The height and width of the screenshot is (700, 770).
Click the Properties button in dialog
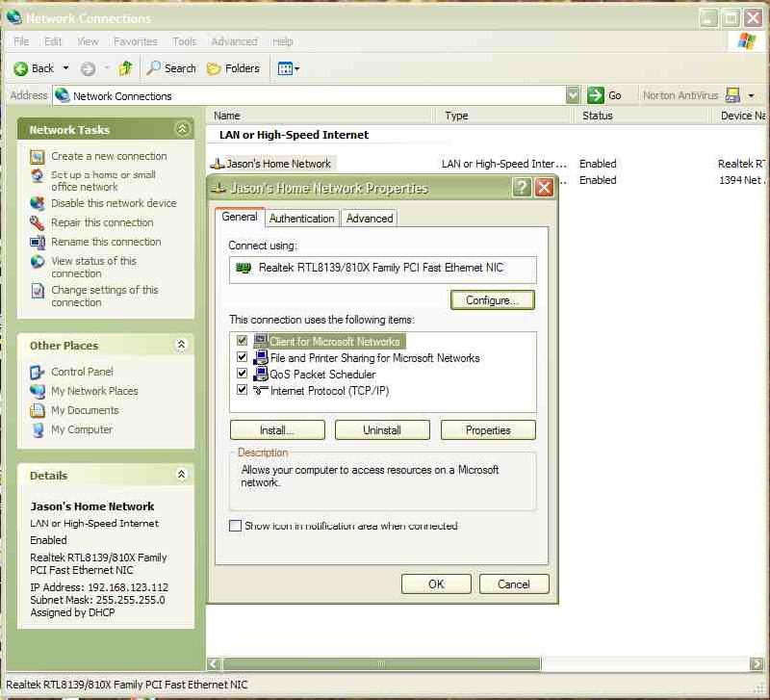coord(488,430)
